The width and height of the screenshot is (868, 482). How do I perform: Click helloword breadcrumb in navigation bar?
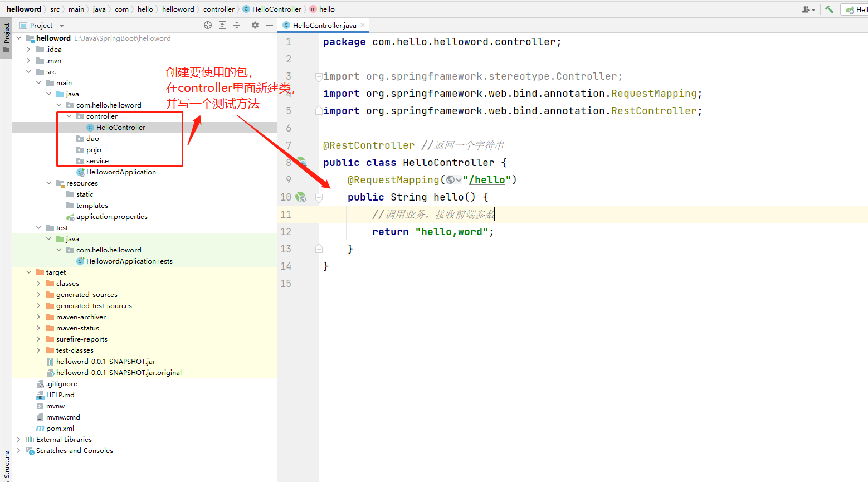pyautogui.click(x=24, y=9)
